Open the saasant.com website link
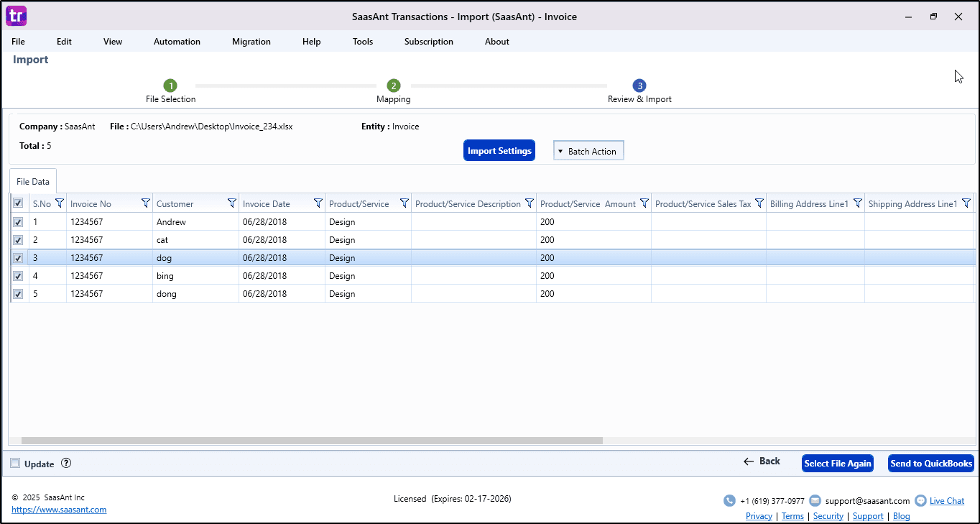Screen dimensions: 980x524 [59, 510]
